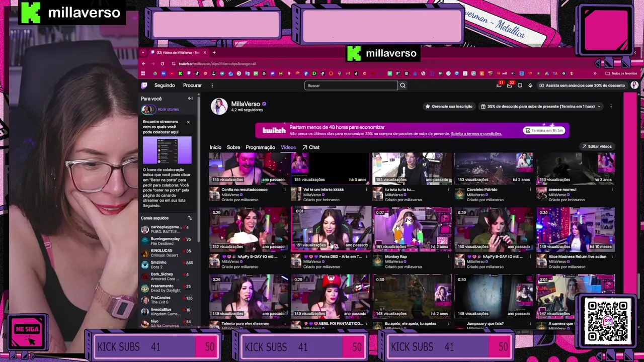Open the MillaVerso profile picture
The height and width of the screenshot is (362, 644).
[219, 107]
